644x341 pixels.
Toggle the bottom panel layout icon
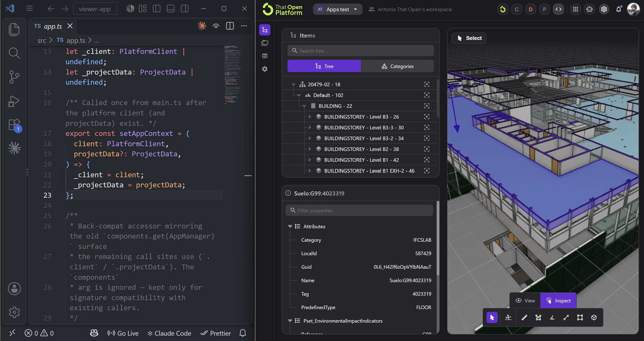tap(170, 9)
